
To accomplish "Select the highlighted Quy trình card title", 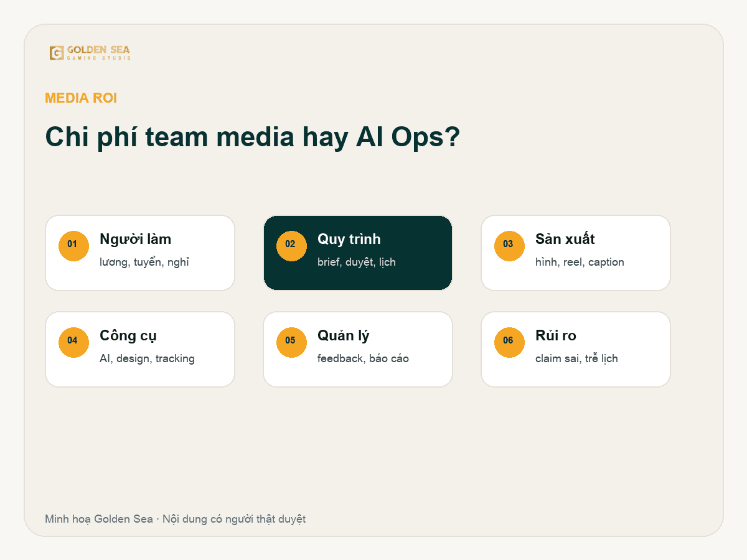I will tap(349, 239).
